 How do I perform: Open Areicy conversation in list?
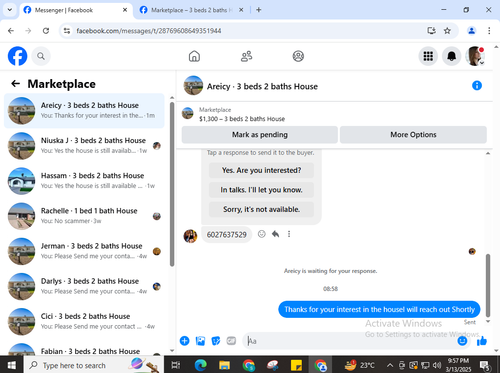pos(84,111)
